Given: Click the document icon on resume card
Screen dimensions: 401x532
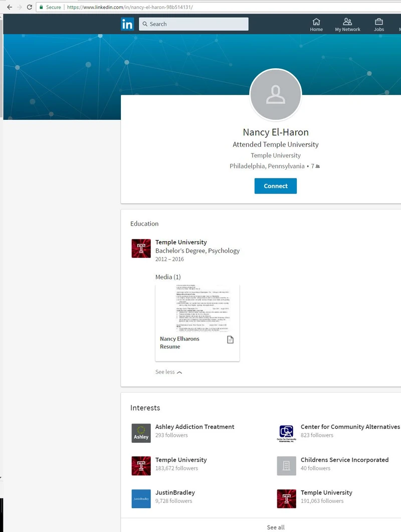Looking at the screenshot, I should coord(231,339).
